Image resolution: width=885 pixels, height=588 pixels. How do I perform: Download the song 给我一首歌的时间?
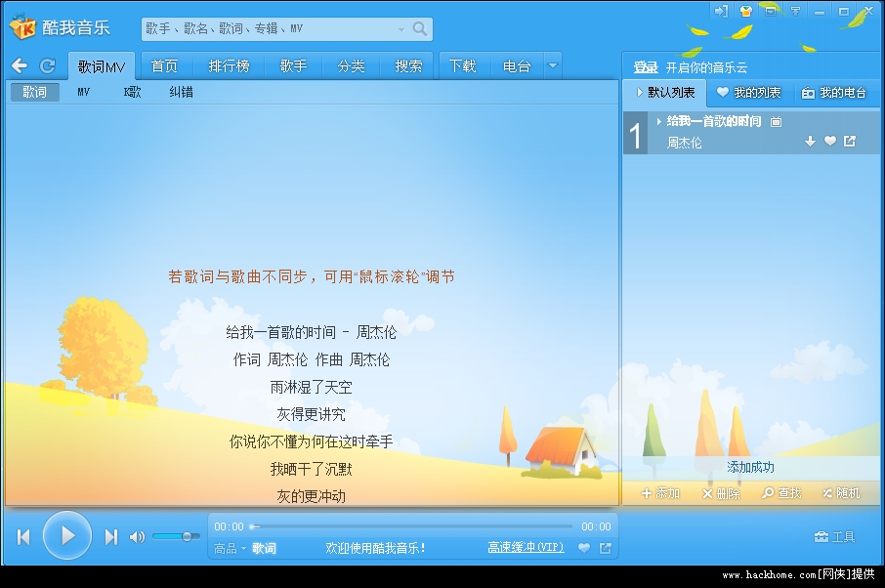[x=811, y=141]
